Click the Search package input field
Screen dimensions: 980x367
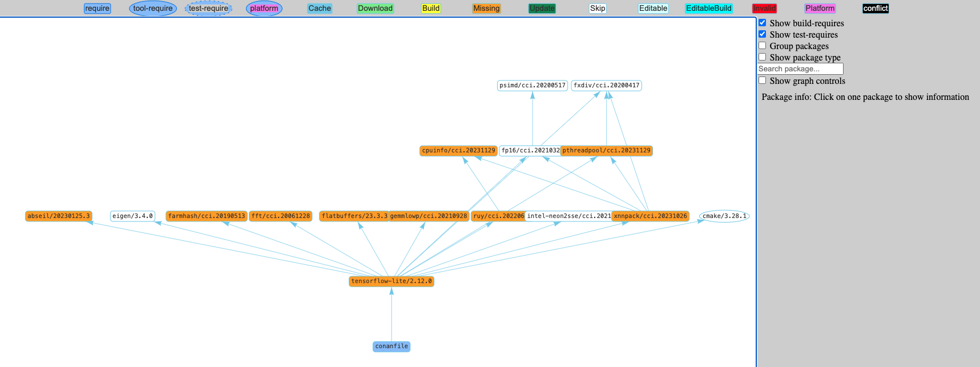[x=800, y=69]
